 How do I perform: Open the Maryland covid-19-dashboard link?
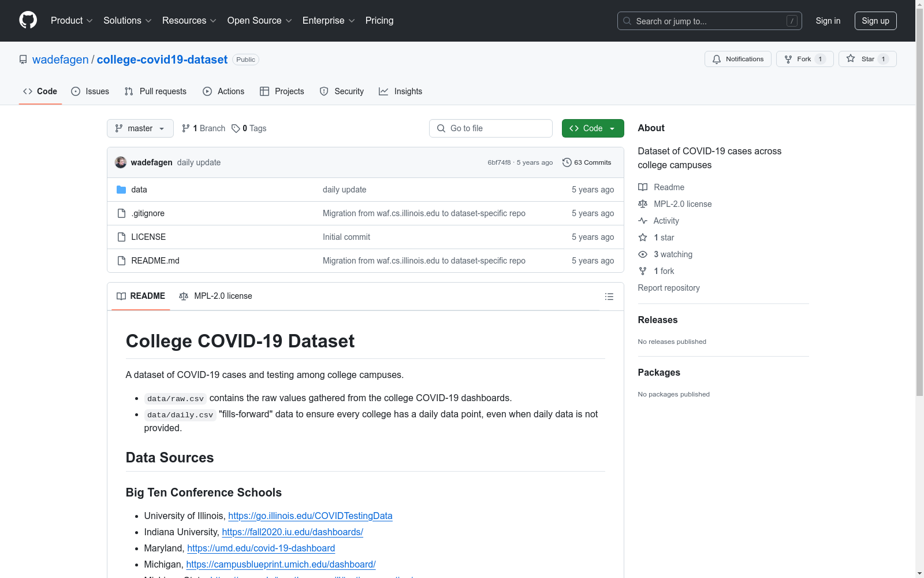point(261,548)
